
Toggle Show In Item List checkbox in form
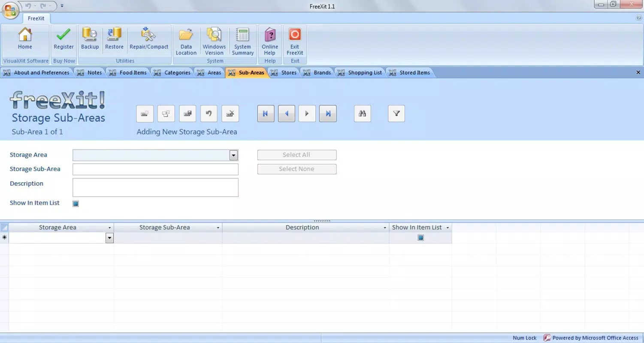pyautogui.click(x=76, y=204)
